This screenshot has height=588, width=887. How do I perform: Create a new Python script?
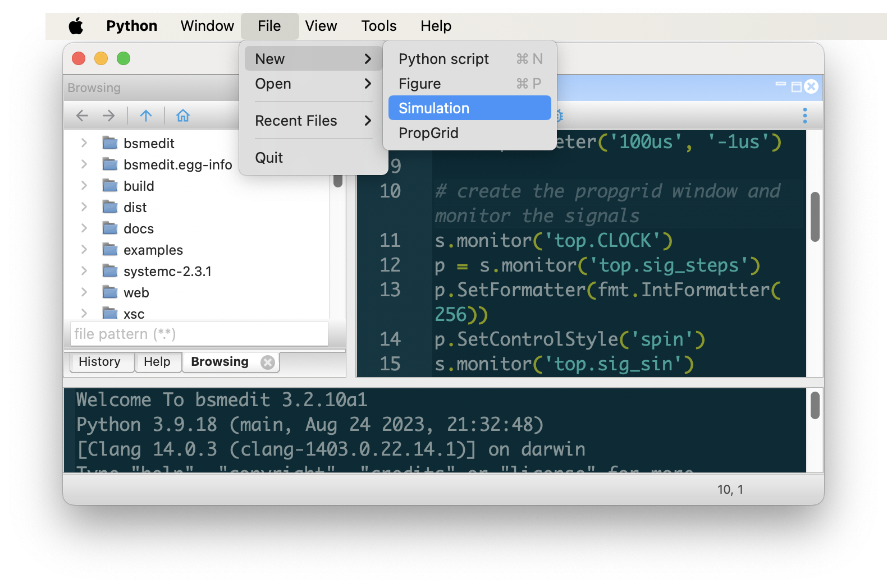coord(470,59)
